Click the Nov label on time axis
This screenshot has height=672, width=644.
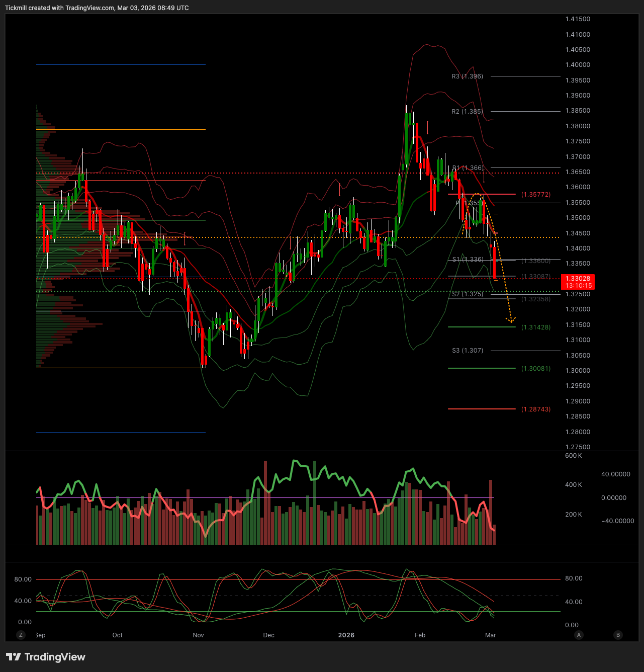(199, 635)
